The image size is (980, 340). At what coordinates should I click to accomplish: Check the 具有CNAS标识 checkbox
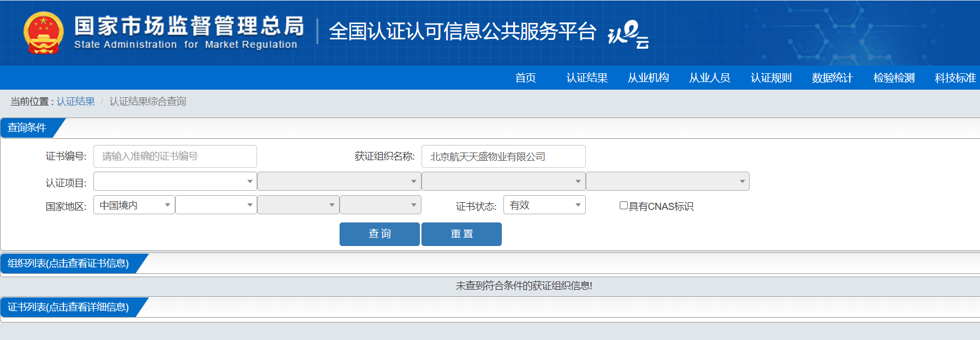point(623,206)
